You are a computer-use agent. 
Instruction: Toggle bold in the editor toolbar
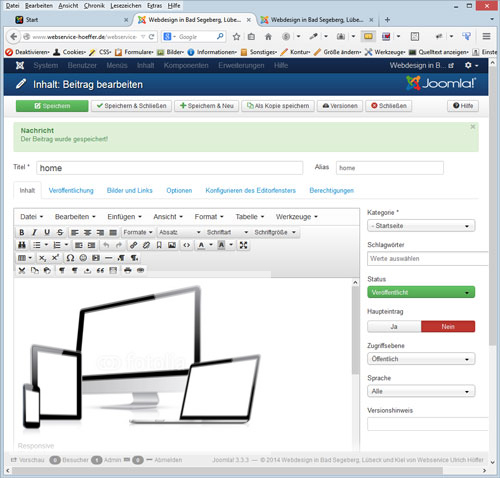point(22,232)
